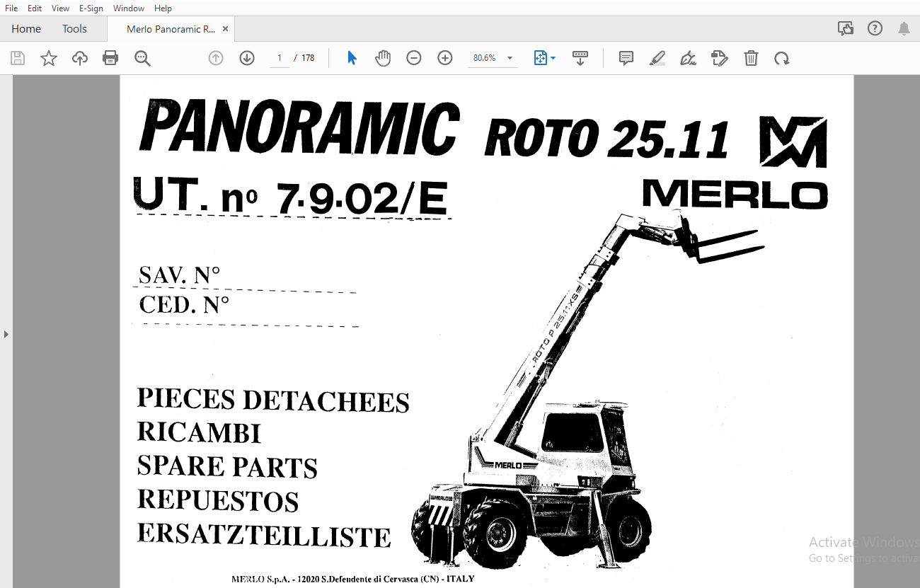Viewport: 920px width, 588px height.
Task: Select the Merlo Panoramic document tab
Action: 171,29
